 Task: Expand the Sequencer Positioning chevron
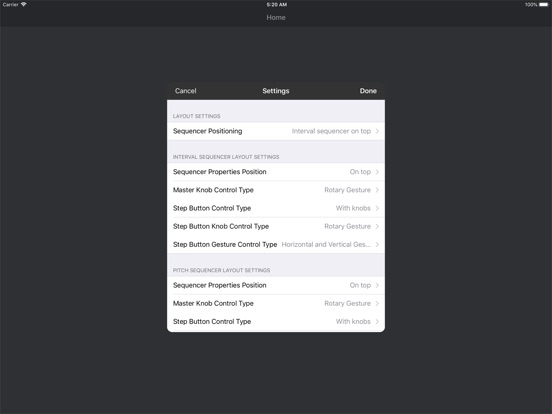pos(377,131)
